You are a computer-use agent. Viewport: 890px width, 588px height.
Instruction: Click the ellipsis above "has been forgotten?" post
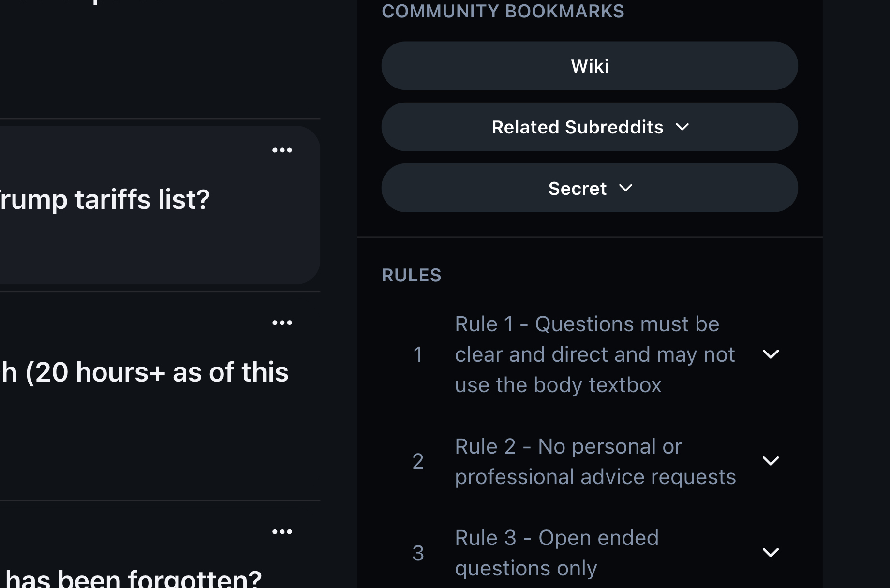282,532
